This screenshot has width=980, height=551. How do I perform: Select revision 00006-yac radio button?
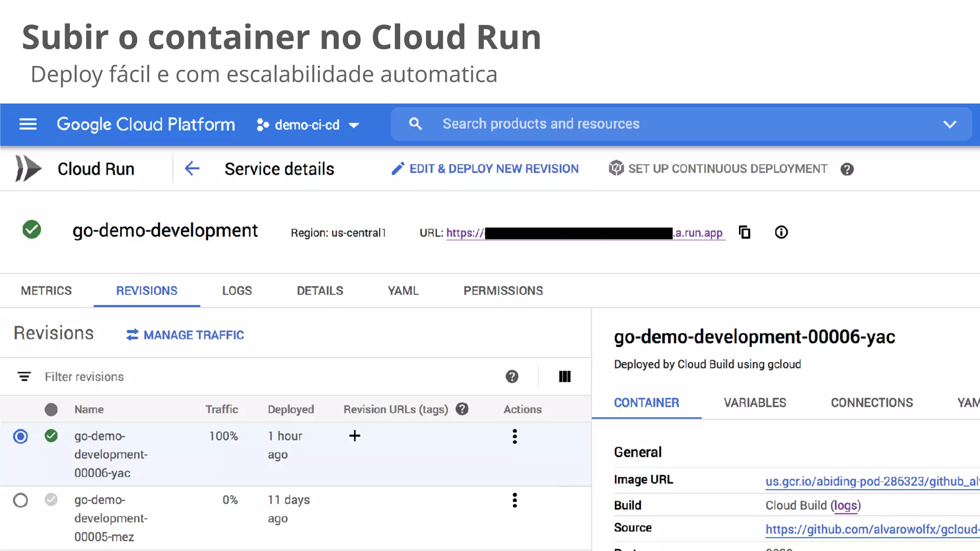click(x=21, y=437)
